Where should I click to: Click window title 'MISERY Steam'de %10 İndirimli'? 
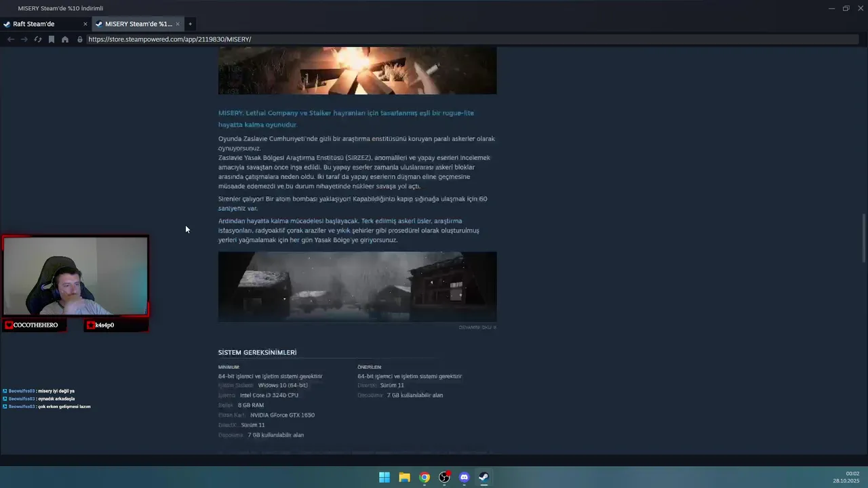click(x=60, y=8)
